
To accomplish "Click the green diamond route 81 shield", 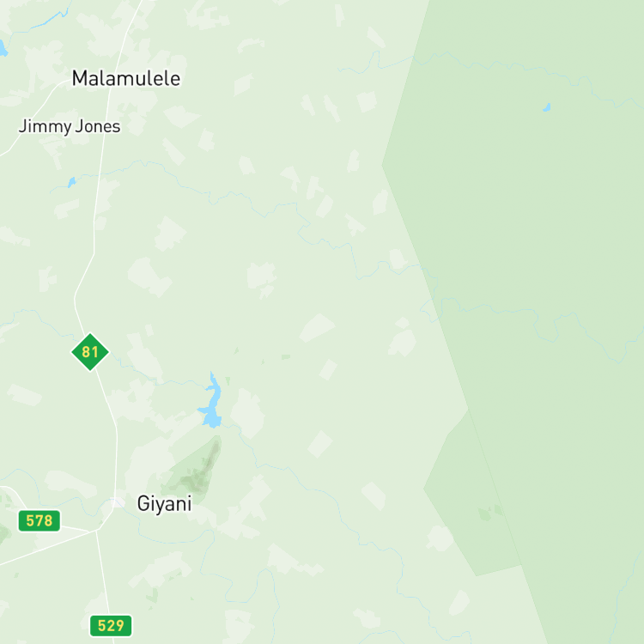I will (x=90, y=352).
